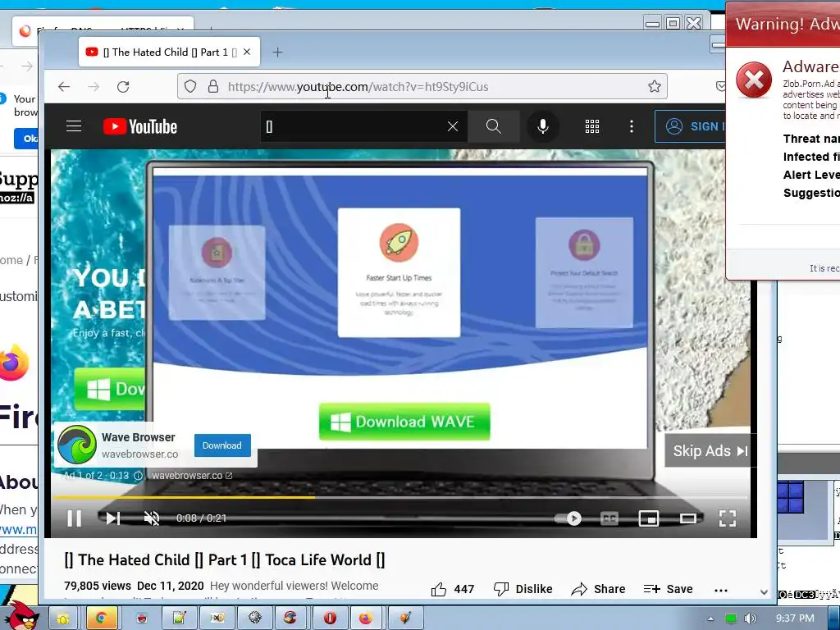Click the 9:37 PM clock
Viewport: 840px width, 630px height.
(x=795, y=619)
